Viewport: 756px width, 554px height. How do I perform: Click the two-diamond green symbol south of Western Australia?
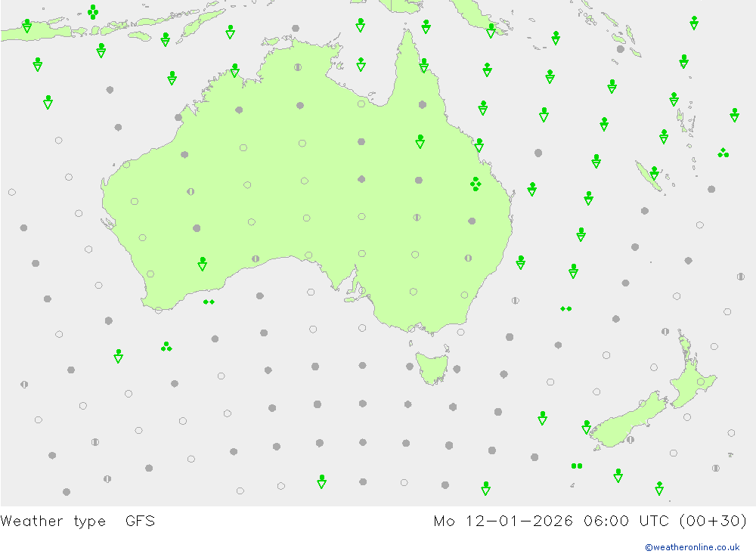coord(209,302)
